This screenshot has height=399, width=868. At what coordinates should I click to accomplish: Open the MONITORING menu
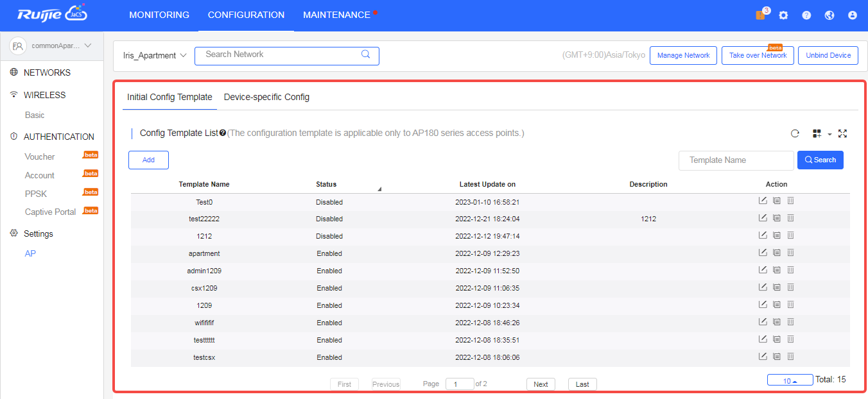coord(159,15)
